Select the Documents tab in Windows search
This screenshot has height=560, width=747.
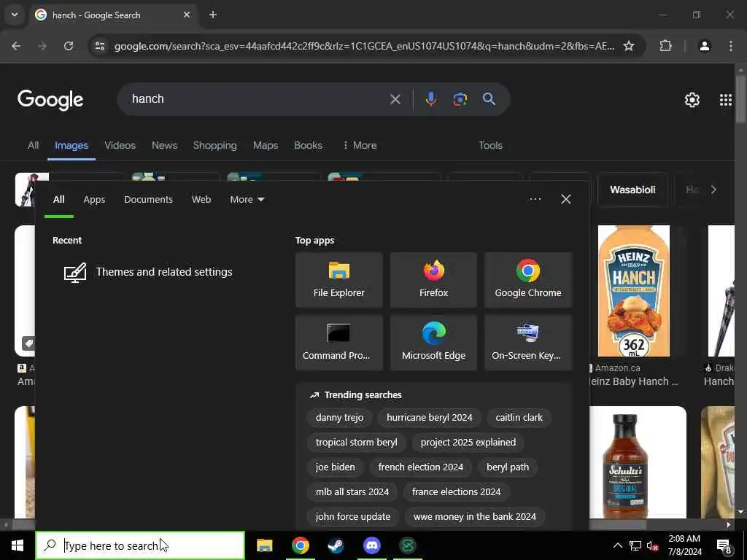[148, 200]
